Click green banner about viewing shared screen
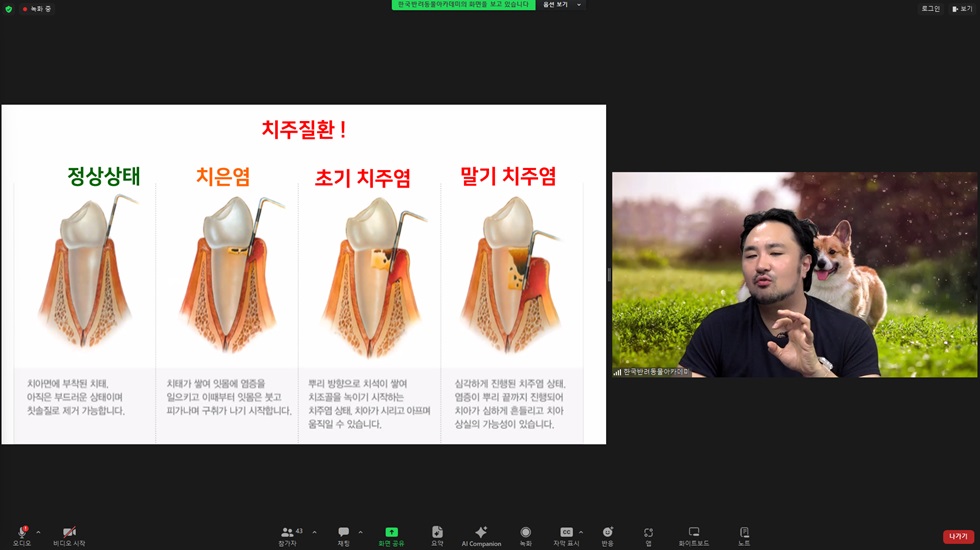Viewport: 980px width, 550px height. click(463, 4)
